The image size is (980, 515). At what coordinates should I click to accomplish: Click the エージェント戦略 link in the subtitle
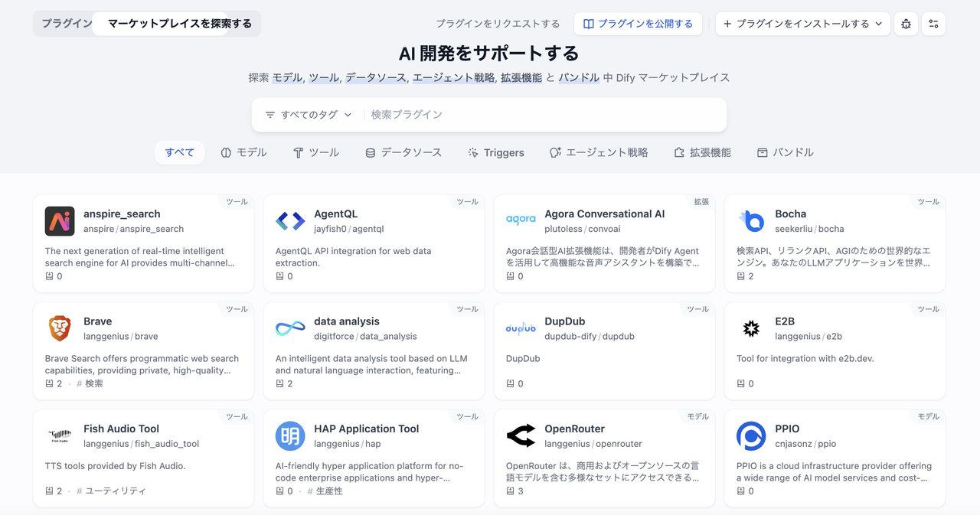453,77
